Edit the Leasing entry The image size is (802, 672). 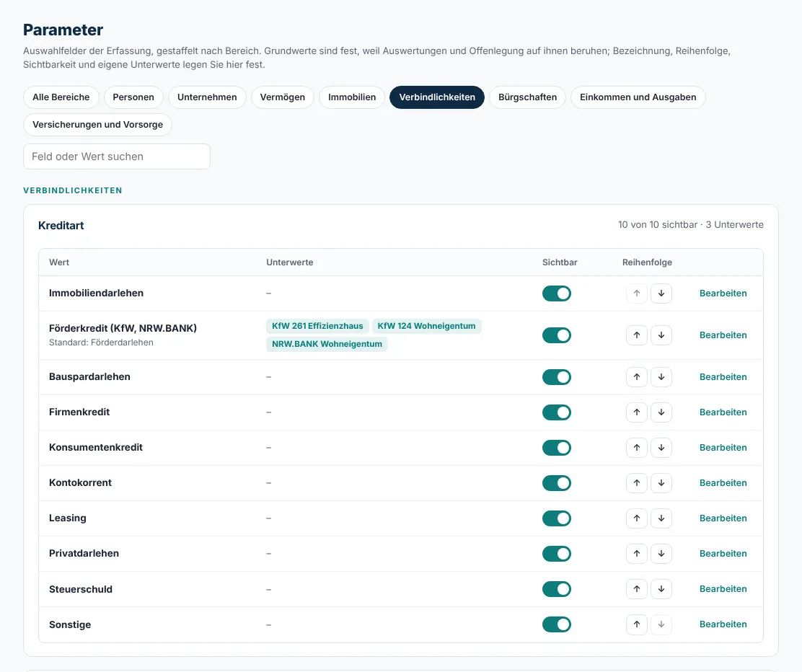click(x=723, y=518)
